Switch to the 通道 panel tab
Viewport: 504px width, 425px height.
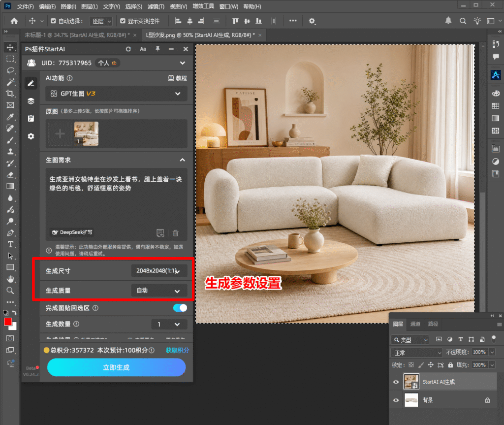(x=415, y=324)
